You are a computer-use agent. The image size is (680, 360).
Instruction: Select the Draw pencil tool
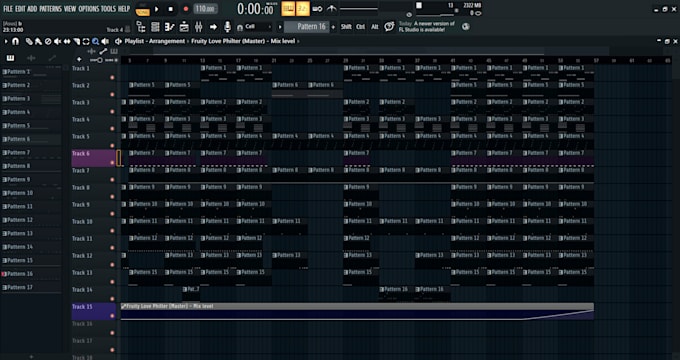point(29,41)
